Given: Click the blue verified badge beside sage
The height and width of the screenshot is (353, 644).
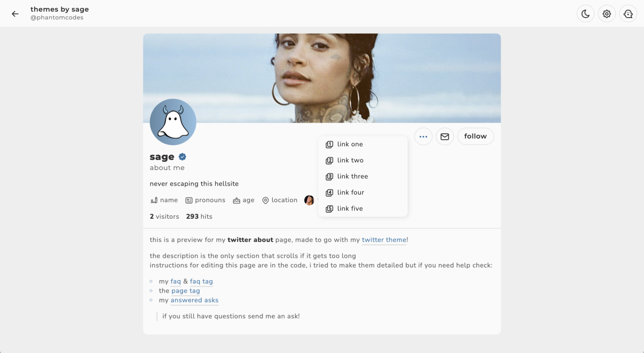Looking at the screenshot, I should [183, 157].
